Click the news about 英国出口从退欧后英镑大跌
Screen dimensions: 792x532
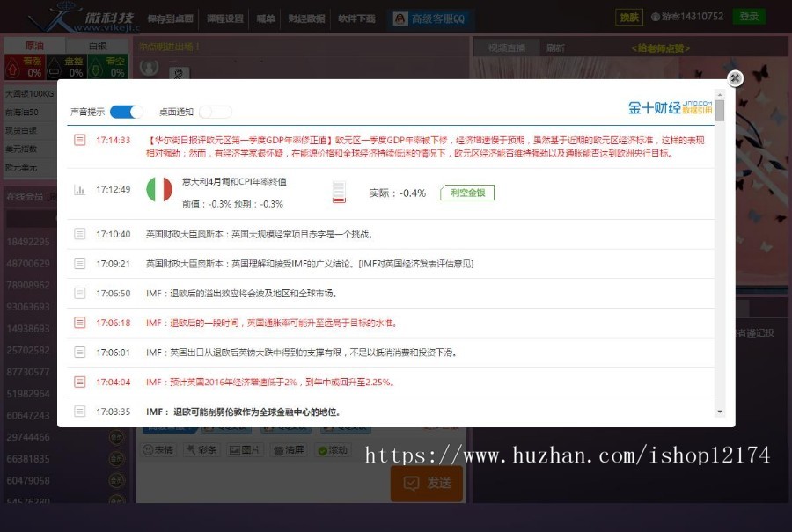tap(301, 353)
